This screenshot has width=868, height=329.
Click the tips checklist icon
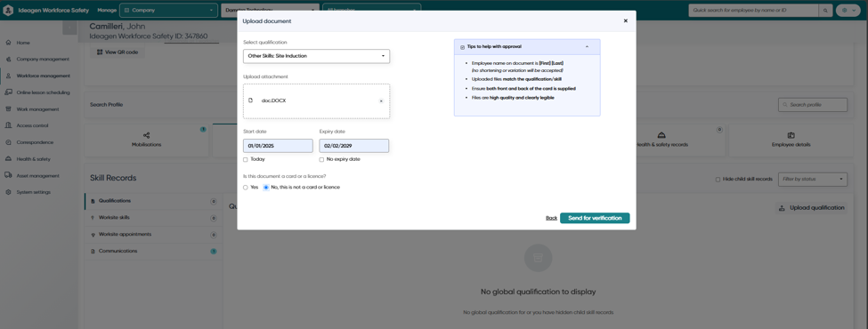pyautogui.click(x=462, y=47)
